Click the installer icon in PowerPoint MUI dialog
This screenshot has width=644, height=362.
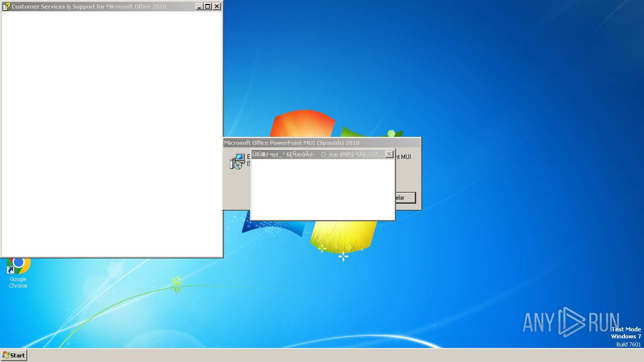237,161
